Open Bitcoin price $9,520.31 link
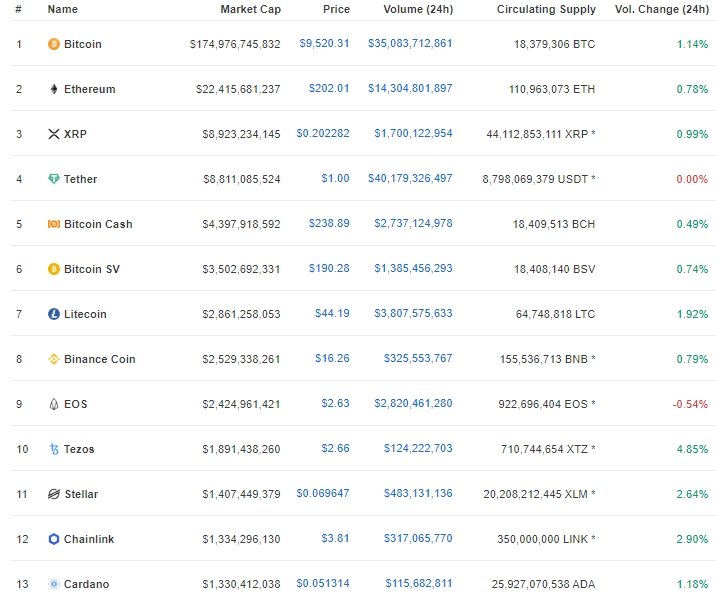This screenshot has width=716, height=595. (323, 43)
